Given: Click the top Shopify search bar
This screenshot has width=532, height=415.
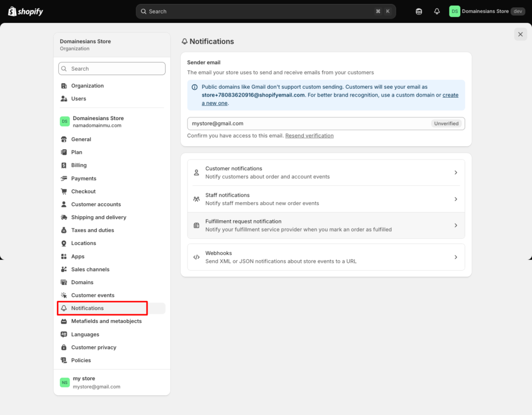Looking at the screenshot, I should (265, 11).
